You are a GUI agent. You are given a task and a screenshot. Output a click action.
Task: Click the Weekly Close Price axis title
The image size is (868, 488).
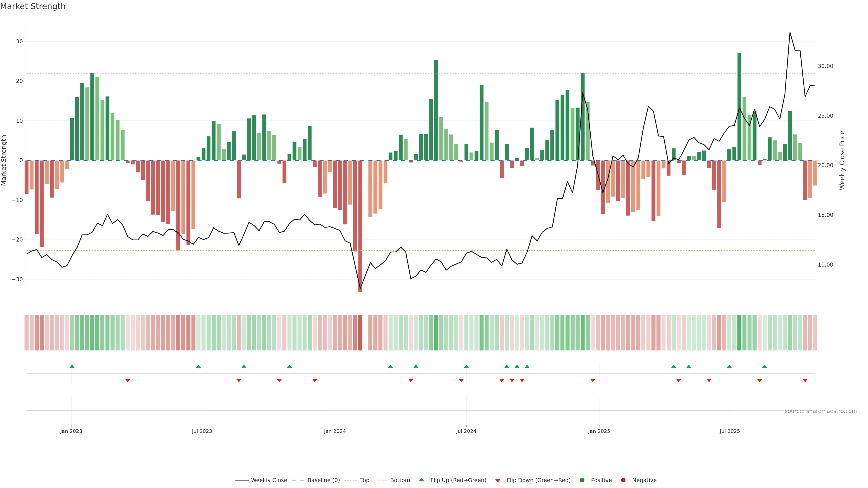click(x=842, y=160)
